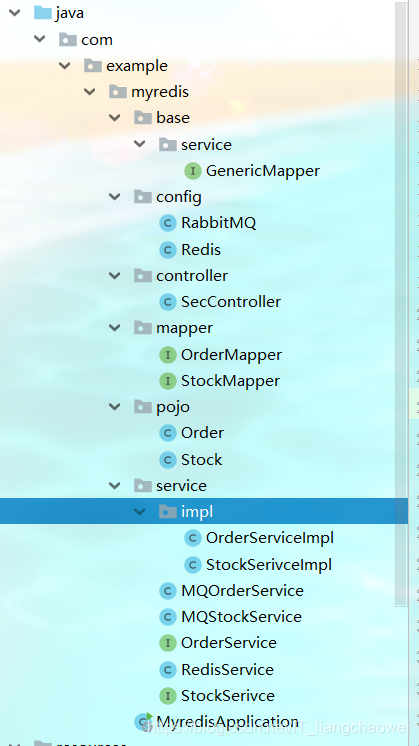Open the StockSerivceImpl file name
Screen dimensions: 419x746
(269, 565)
